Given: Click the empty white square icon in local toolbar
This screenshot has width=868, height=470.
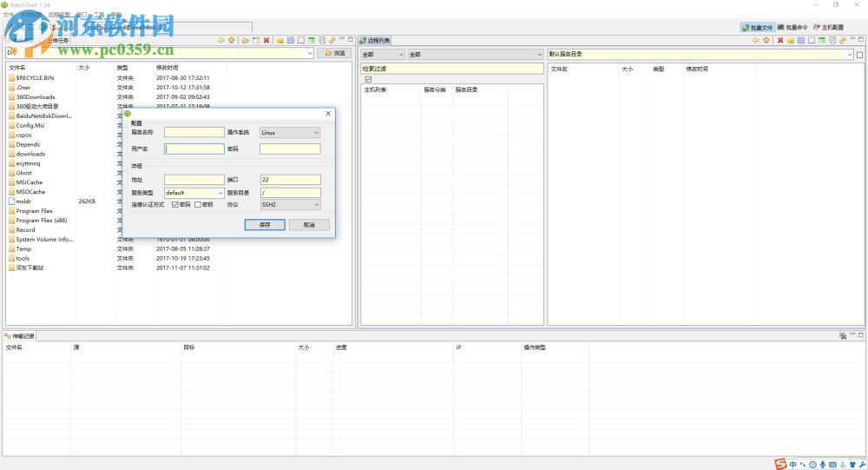Looking at the screenshot, I should point(301,41).
